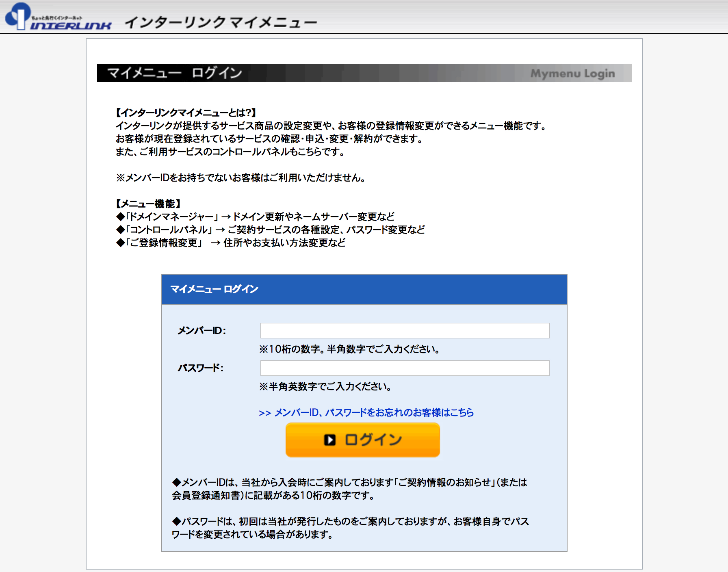Open the forgot メンバーID、パスワード link
Image resolution: width=728 pixels, height=572 pixels.
pyautogui.click(x=366, y=413)
